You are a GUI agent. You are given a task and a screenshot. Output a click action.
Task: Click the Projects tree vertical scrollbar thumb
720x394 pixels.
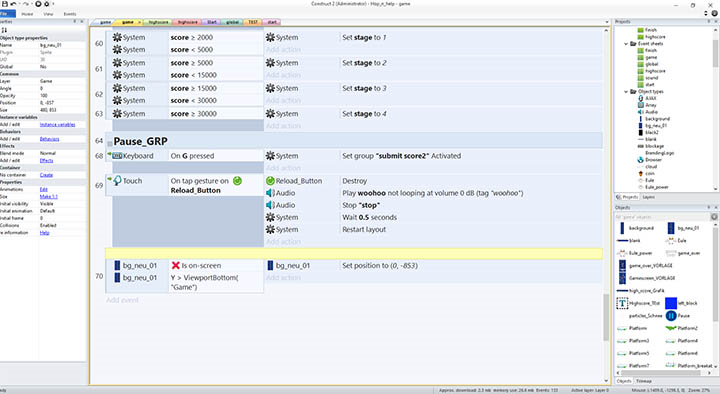pyautogui.click(x=715, y=53)
